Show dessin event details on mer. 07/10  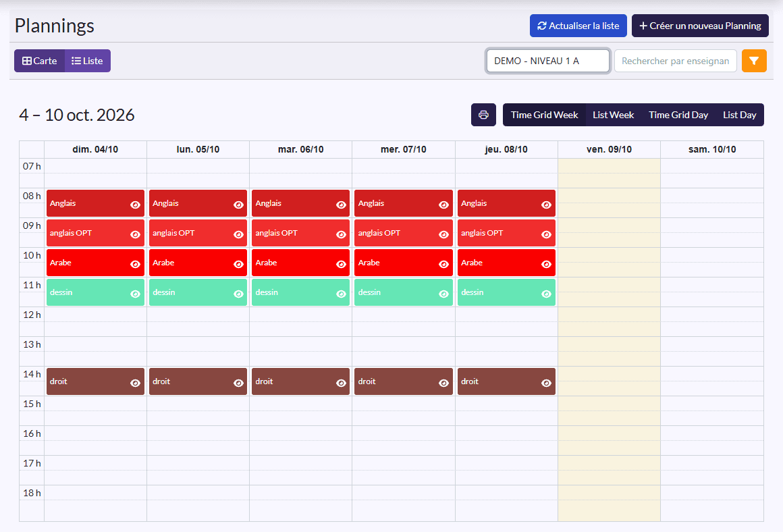point(443,294)
